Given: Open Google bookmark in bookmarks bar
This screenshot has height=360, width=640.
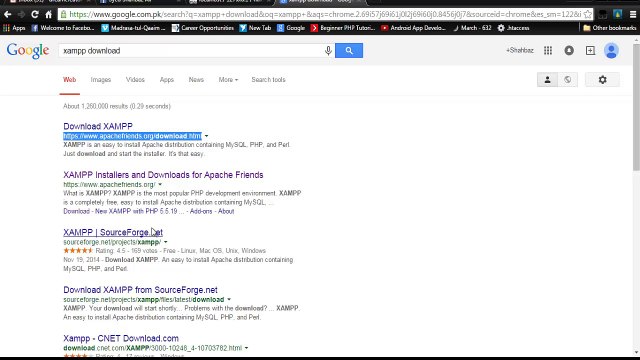Looking at the screenshot, I should (291, 28).
